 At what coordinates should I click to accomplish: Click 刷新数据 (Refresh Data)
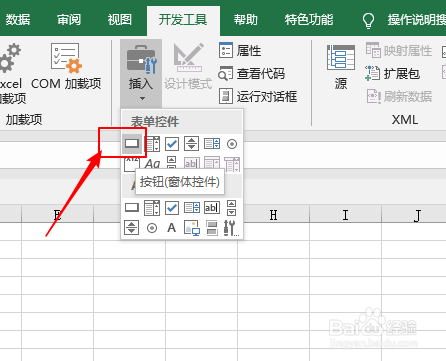tap(399, 96)
